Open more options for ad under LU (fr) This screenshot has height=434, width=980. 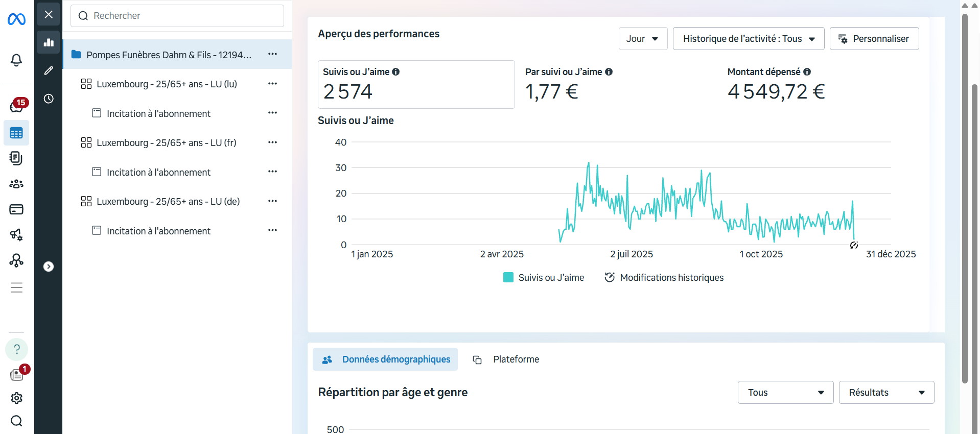(x=273, y=172)
